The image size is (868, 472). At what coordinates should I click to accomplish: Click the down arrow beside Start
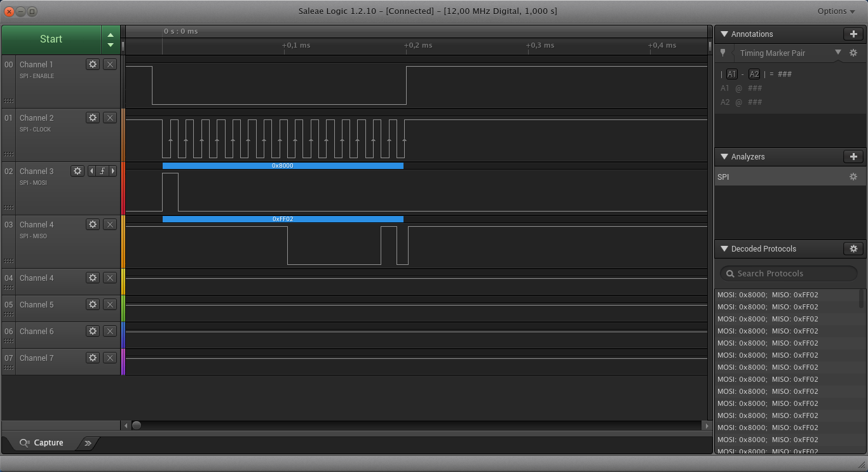(x=111, y=45)
